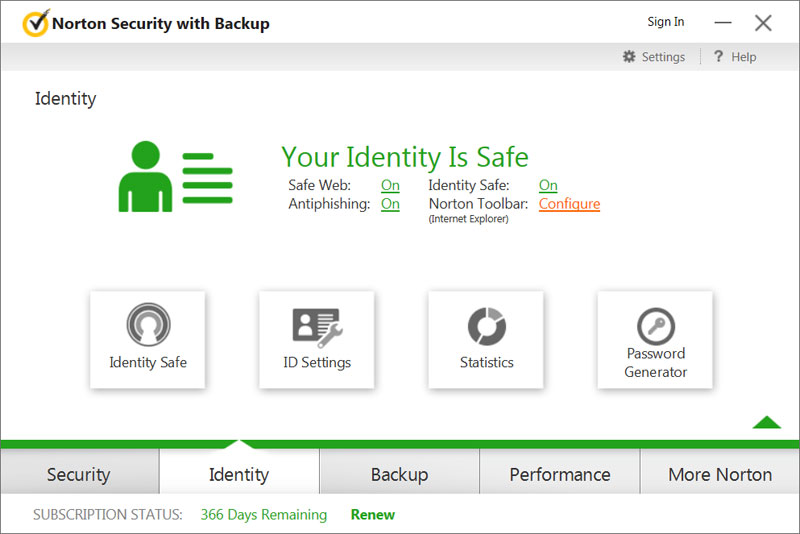The height and width of the screenshot is (534, 800).
Task: Close the Norton window
Action: coord(763,22)
